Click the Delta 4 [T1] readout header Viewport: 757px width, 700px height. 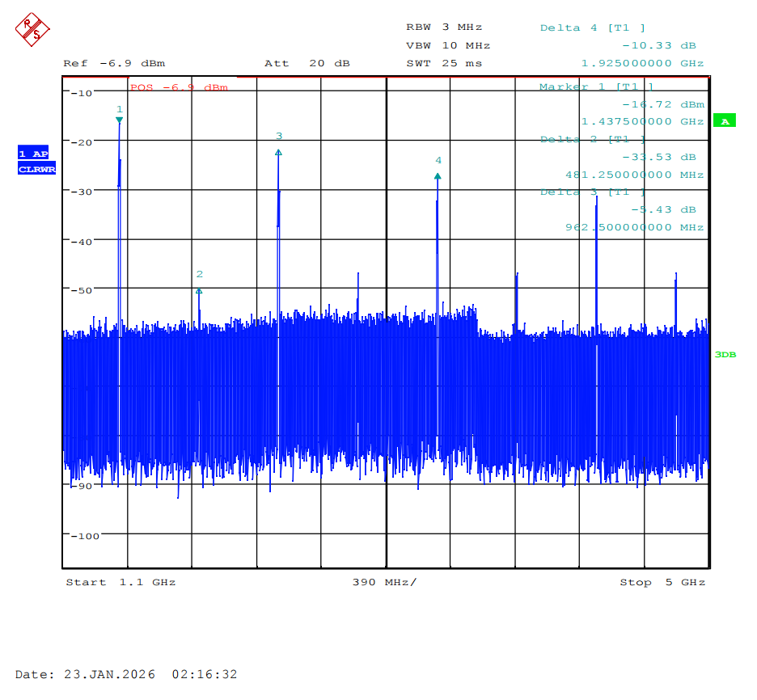point(593,28)
